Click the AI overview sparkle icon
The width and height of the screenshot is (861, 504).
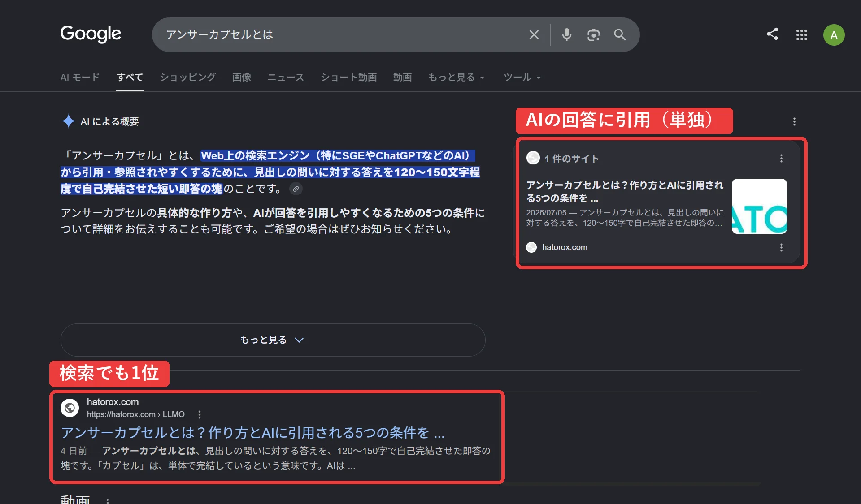68,121
